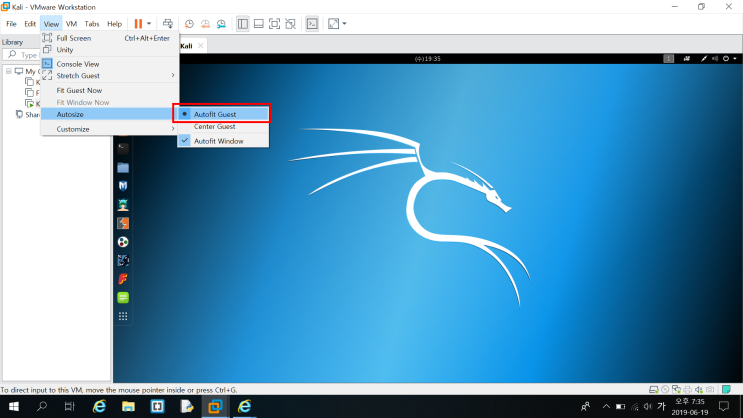
Task: Open File Explorer from Windows taskbar
Action: [x=128, y=406]
